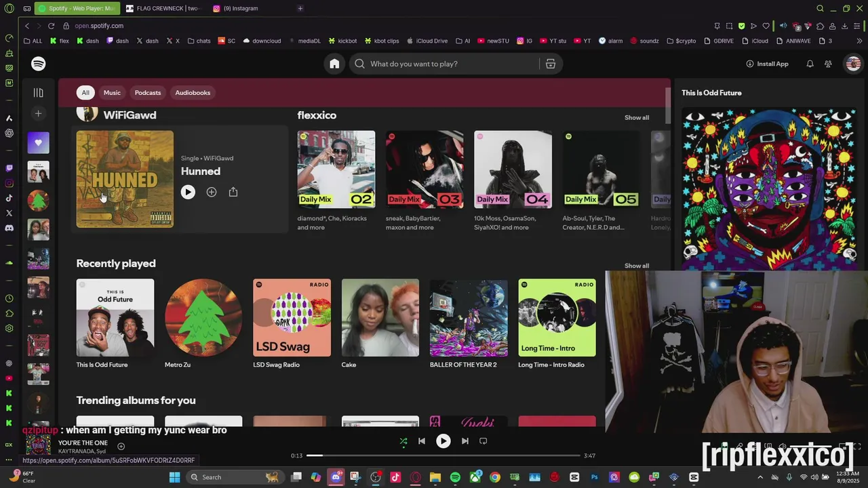Open Spotify from the taskbar

click(455, 477)
